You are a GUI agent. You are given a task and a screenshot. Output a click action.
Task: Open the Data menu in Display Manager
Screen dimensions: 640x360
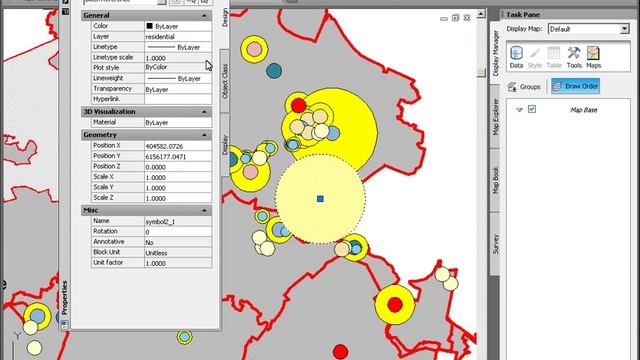(x=516, y=57)
